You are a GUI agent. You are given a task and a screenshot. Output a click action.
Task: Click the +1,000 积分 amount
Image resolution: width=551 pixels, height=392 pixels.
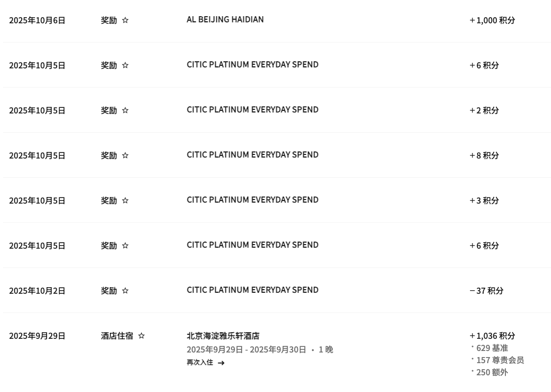[492, 20]
